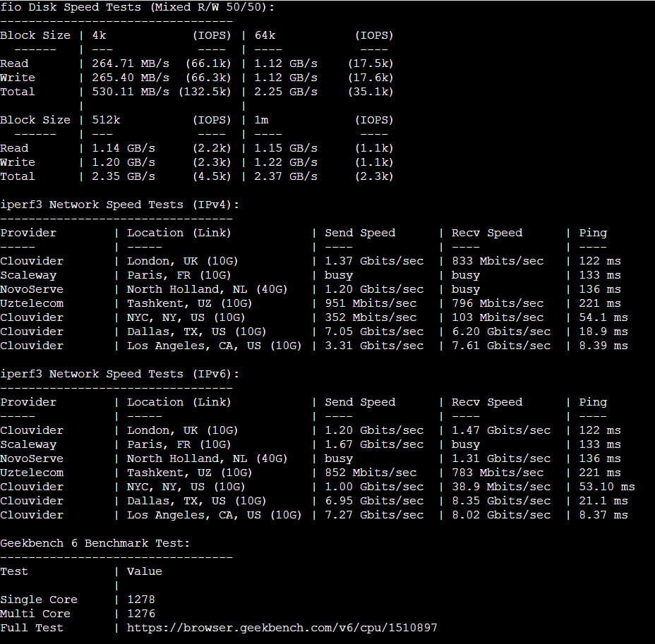Click the 1m read speed 1.15 GB/s

click(286, 148)
